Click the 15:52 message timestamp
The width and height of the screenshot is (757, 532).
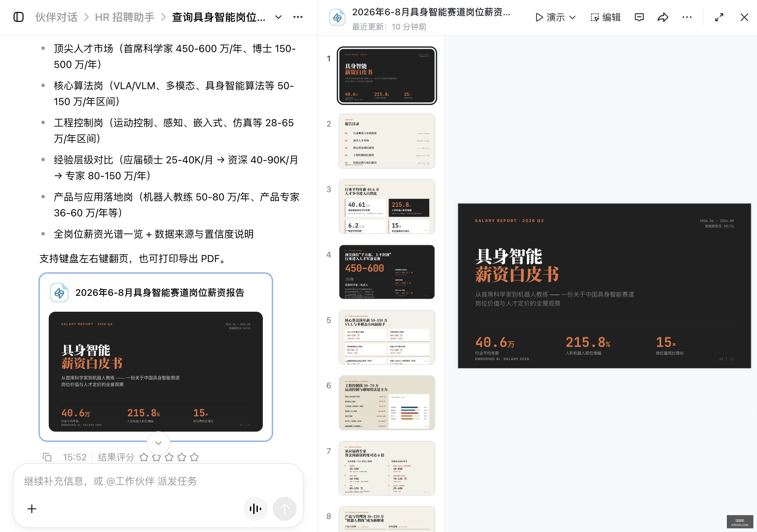click(x=75, y=457)
